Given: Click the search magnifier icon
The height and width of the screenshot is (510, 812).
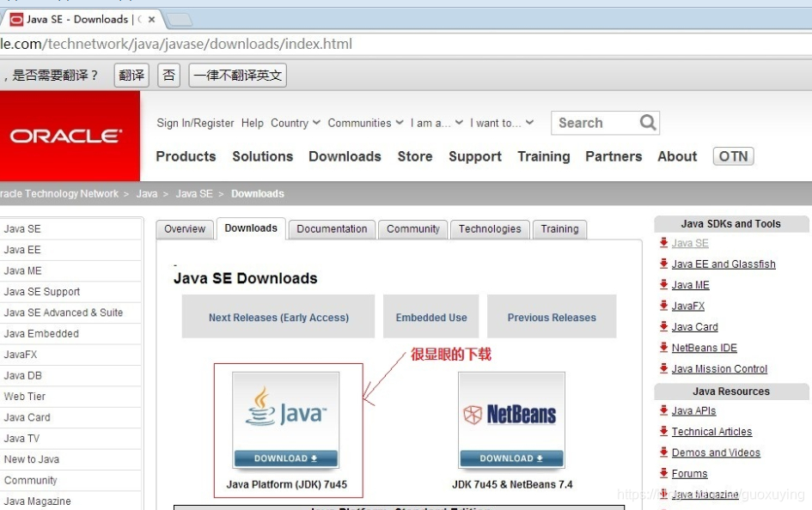Looking at the screenshot, I should click(x=649, y=122).
